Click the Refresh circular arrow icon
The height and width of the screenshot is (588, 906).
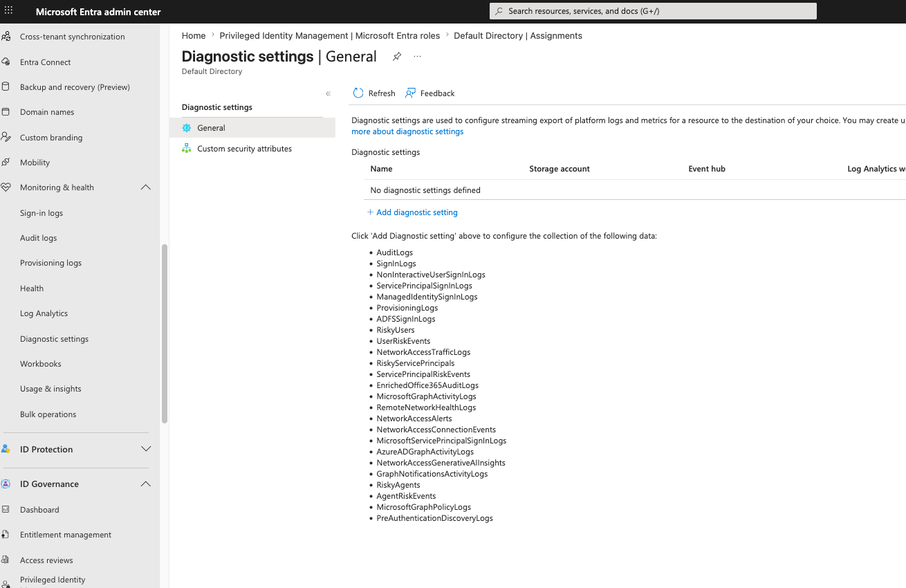(358, 93)
